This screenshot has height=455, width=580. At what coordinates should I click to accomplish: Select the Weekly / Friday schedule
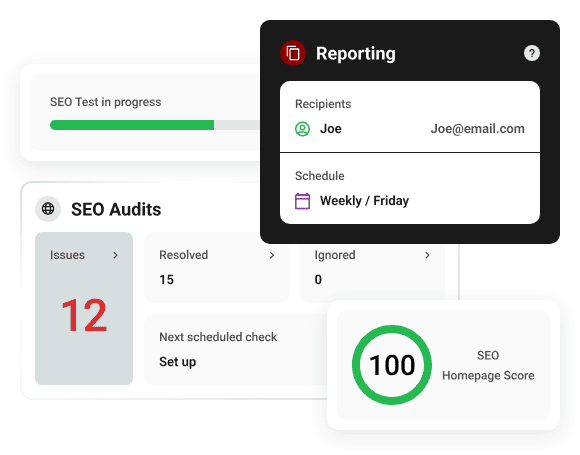[x=364, y=201]
